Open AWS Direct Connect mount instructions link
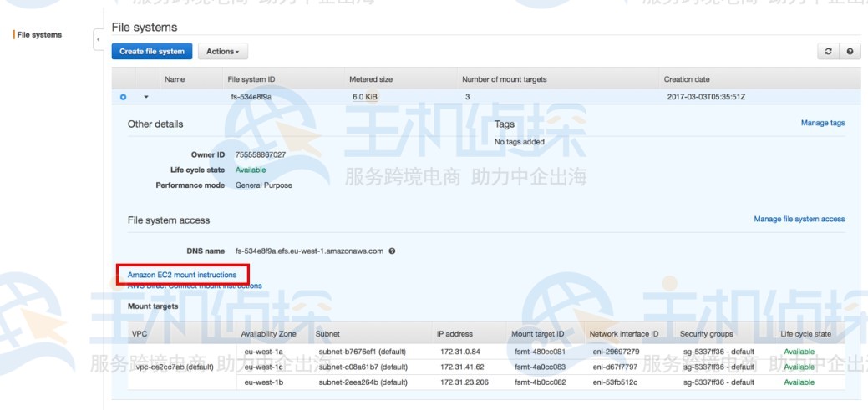Image resolution: width=868 pixels, height=410 pixels. [x=195, y=286]
